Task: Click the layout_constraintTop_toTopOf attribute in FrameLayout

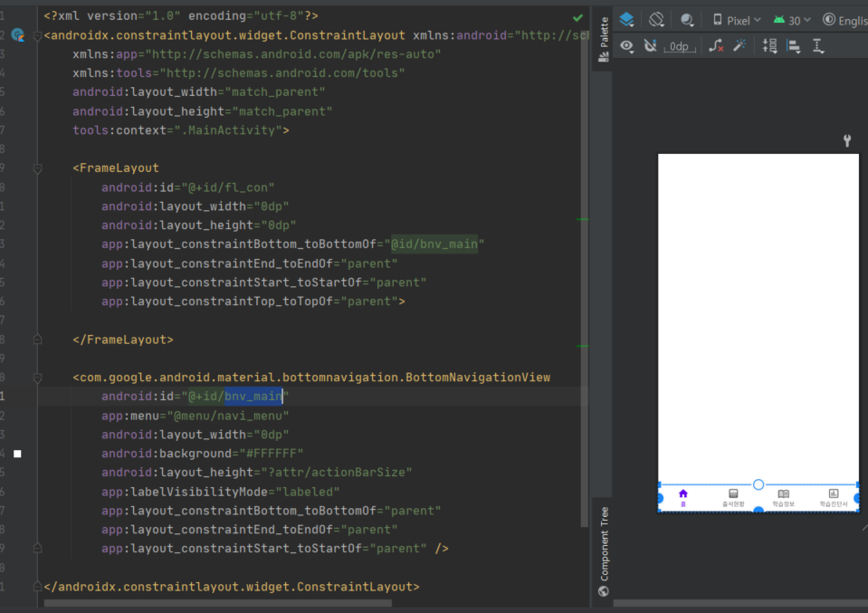Action: [253, 302]
